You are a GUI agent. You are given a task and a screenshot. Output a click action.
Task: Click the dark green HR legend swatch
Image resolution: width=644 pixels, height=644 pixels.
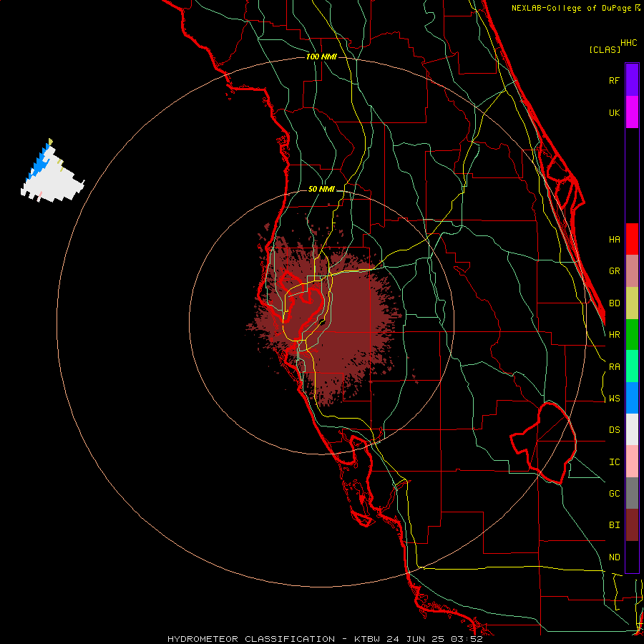click(x=632, y=335)
